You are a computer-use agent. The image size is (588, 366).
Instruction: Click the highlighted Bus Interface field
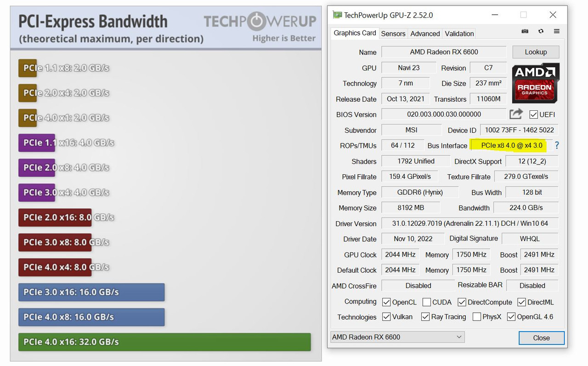[511, 145]
